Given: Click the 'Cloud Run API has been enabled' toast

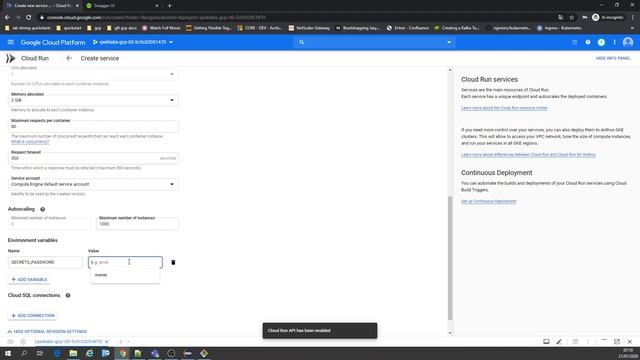Looking at the screenshot, I should 320,331.
